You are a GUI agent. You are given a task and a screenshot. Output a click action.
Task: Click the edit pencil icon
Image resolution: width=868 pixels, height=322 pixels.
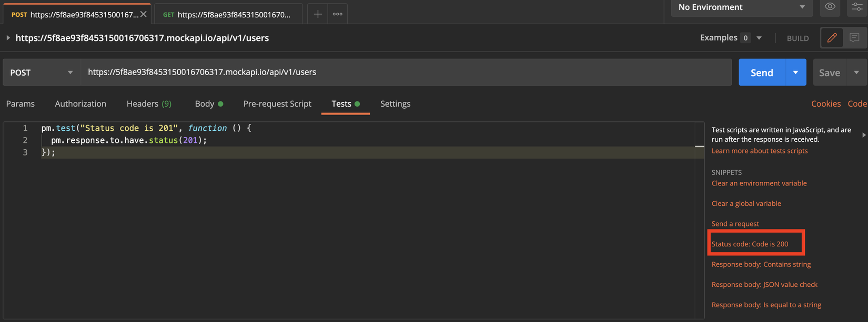pos(832,38)
